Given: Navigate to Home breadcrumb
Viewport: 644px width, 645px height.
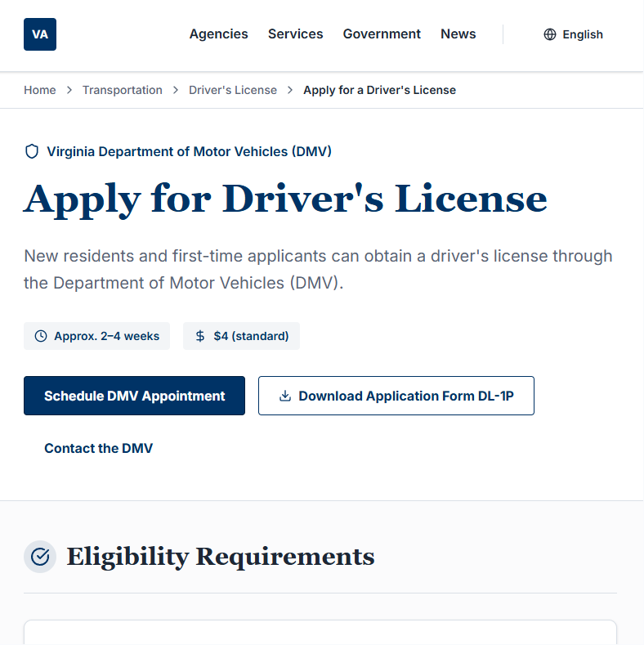Looking at the screenshot, I should click(x=39, y=90).
